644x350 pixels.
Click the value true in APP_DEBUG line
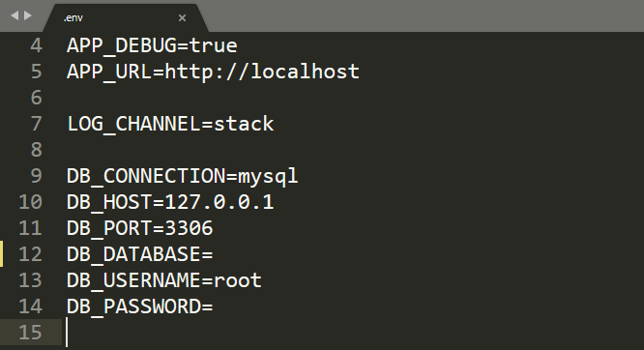[213, 45]
